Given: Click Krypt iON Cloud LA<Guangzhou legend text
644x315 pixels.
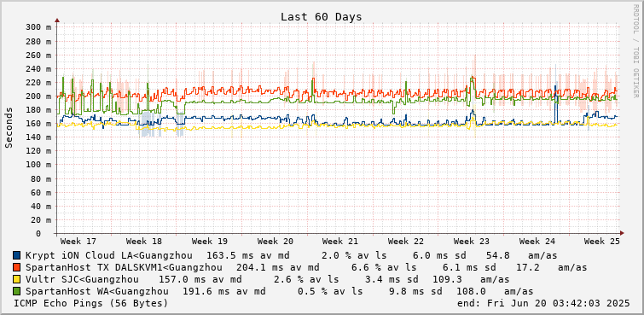Looking at the screenshot, I should 108,255.
